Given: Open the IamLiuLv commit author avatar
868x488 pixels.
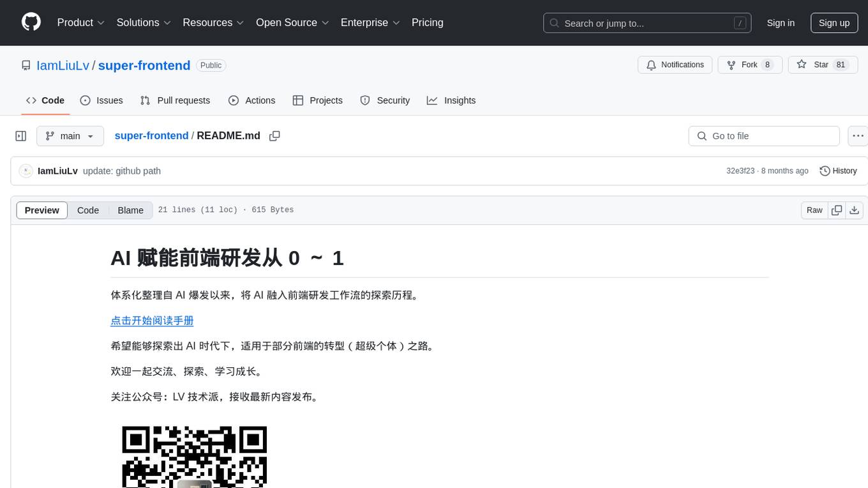Looking at the screenshot, I should point(26,171).
